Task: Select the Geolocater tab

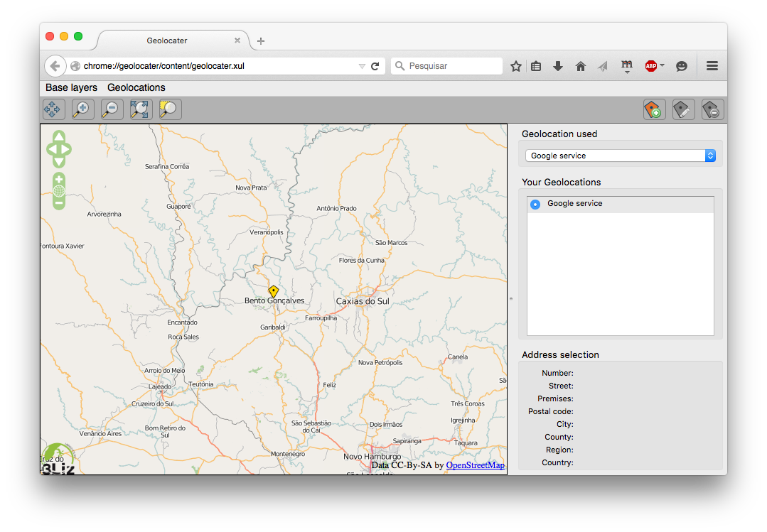Action: [167, 40]
